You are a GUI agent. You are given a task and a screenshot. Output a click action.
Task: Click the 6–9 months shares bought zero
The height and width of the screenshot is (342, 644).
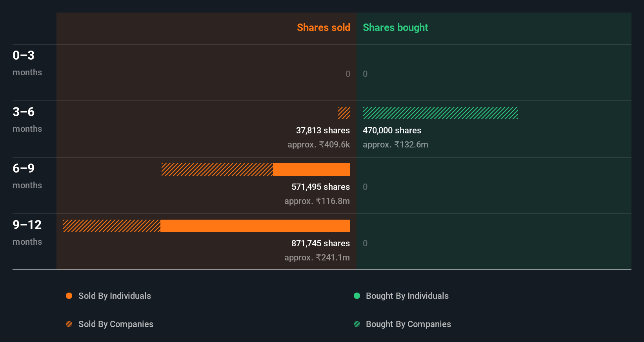(365, 187)
